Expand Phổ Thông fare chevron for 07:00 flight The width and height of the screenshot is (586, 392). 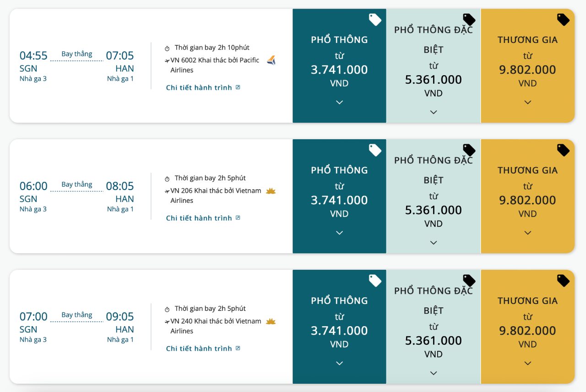[x=339, y=364]
